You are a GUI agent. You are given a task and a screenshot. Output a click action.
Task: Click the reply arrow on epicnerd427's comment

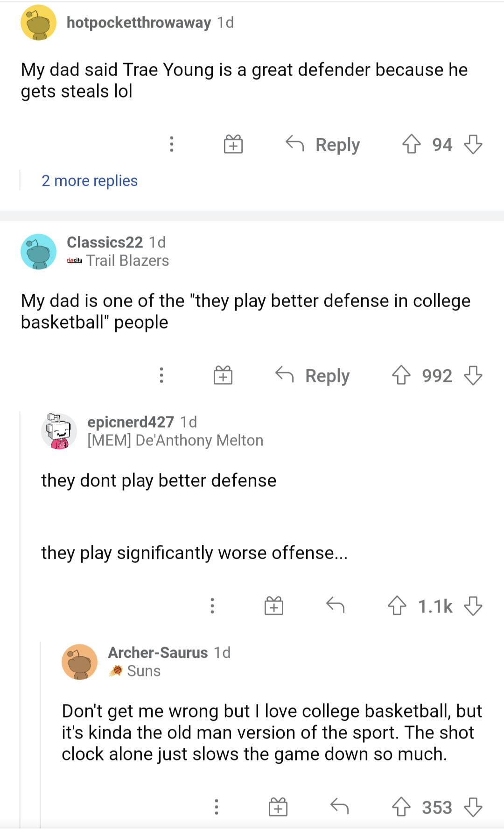tap(336, 606)
